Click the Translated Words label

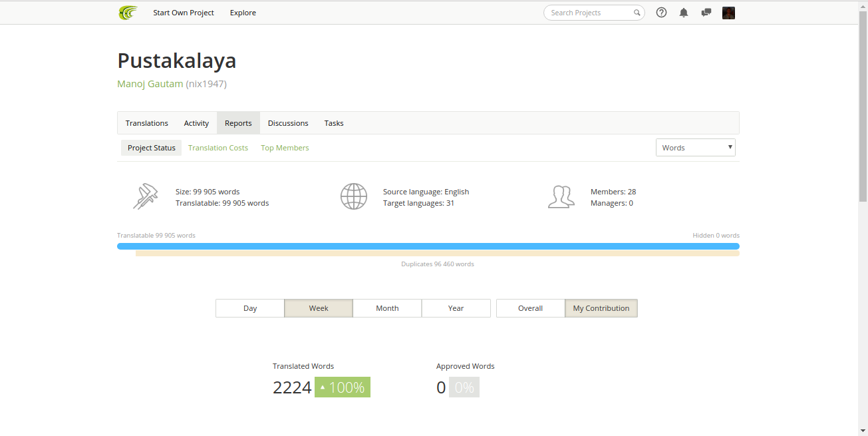[x=303, y=366]
